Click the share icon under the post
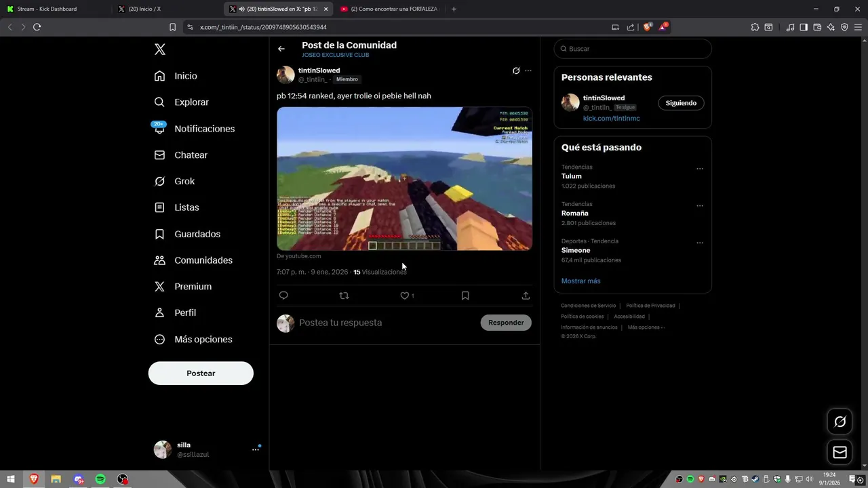Viewport: 868px width, 488px height. [x=526, y=296]
